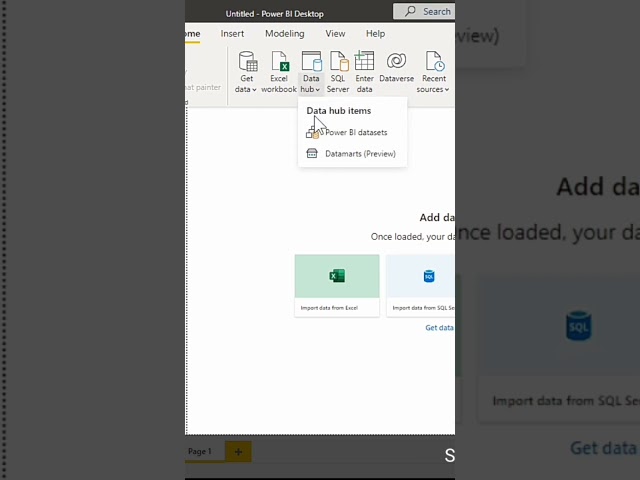The image size is (640, 480).
Task: Click the SQL database icon on card
Action: 429,276
